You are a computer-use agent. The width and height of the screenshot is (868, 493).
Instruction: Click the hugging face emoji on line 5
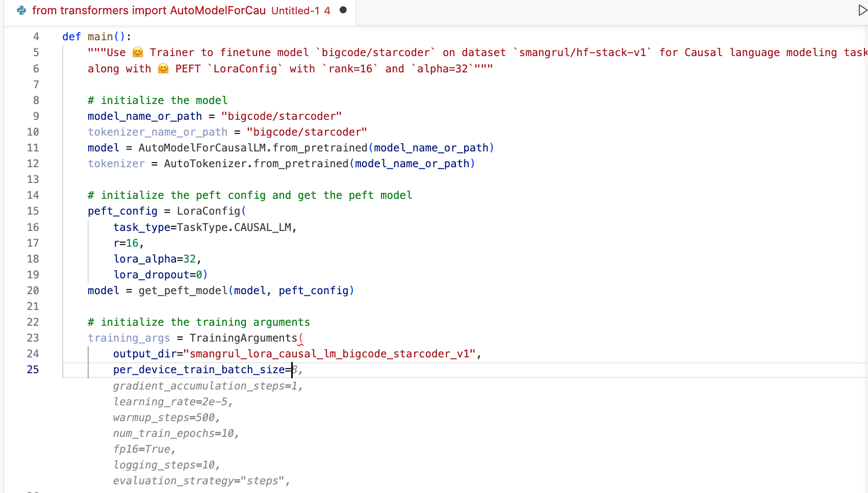point(138,53)
